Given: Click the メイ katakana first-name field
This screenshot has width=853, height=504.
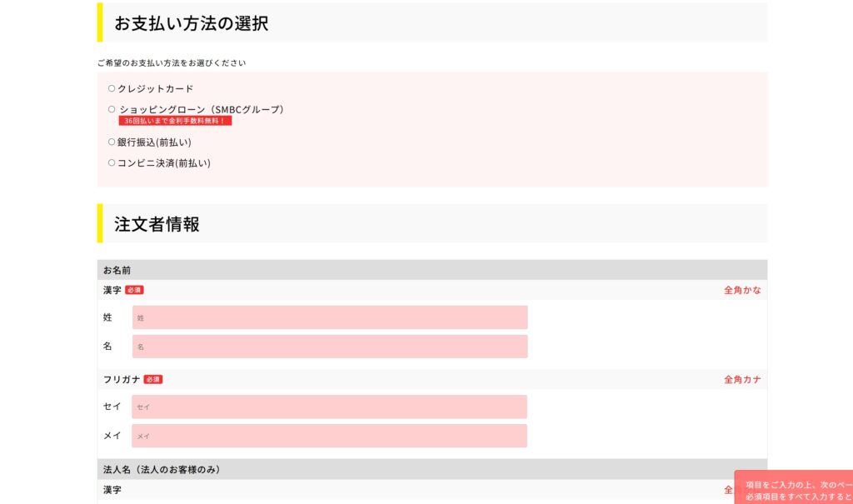Looking at the screenshot, I should pyautogui.click(x=330, y=436).
